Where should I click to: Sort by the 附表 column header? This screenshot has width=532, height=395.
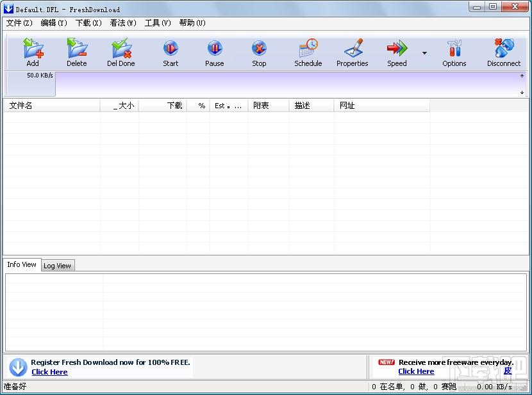point(269,106)
